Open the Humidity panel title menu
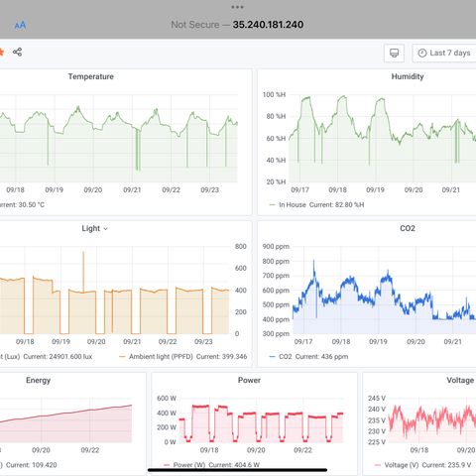The image size is (476, 476). 408,76
